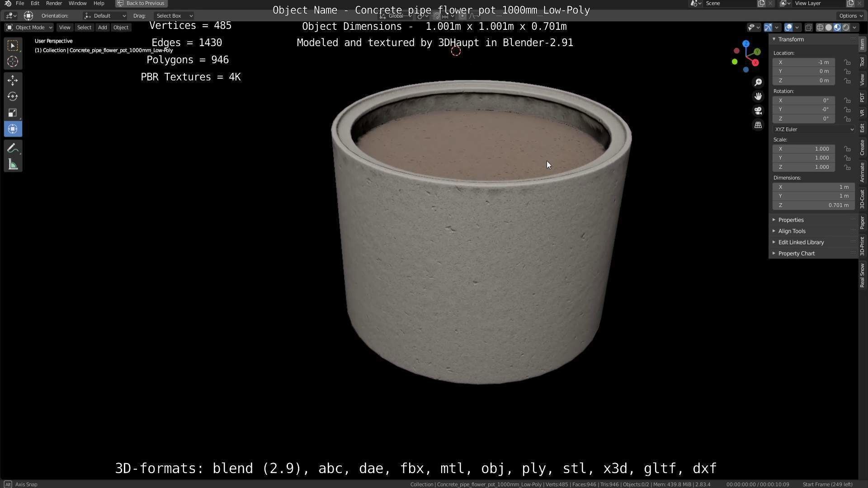Open selectability and visibility dropdown
The height and width of the screenshot is (488, 868).
click(753, 28)
